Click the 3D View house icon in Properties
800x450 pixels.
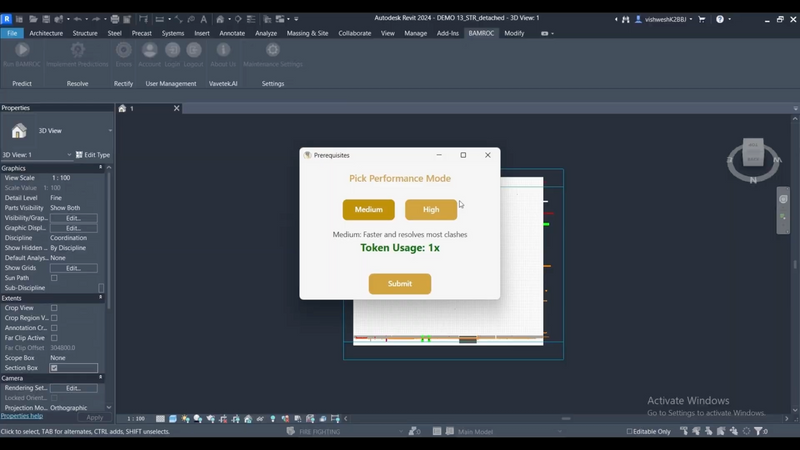(19, 131)
